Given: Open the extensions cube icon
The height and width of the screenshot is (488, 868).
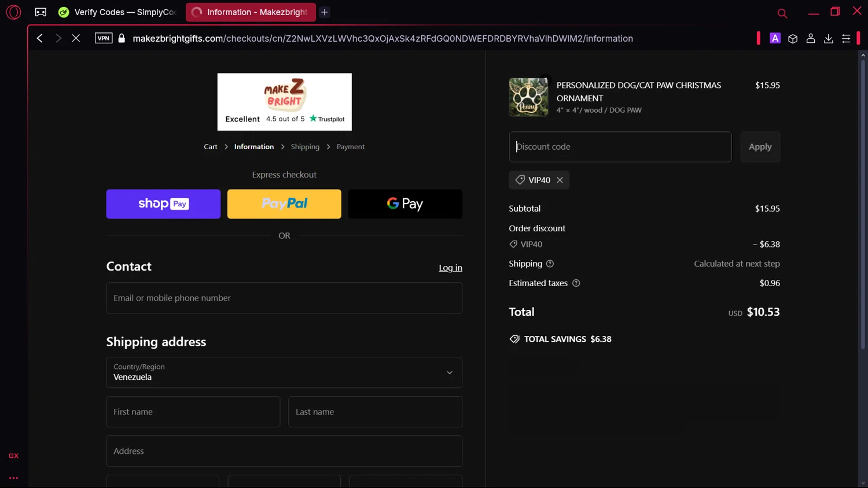Looking at the screenshot, I should point(793,38).
